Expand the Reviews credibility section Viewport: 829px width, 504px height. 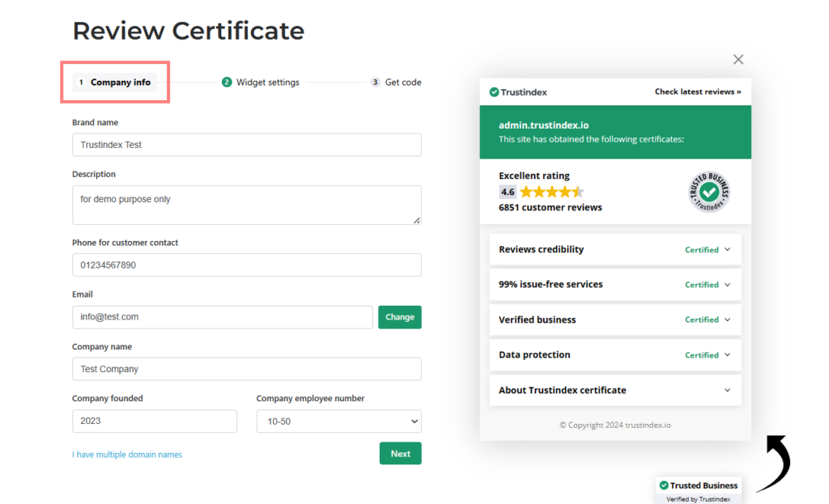click(x=614, y=250)
